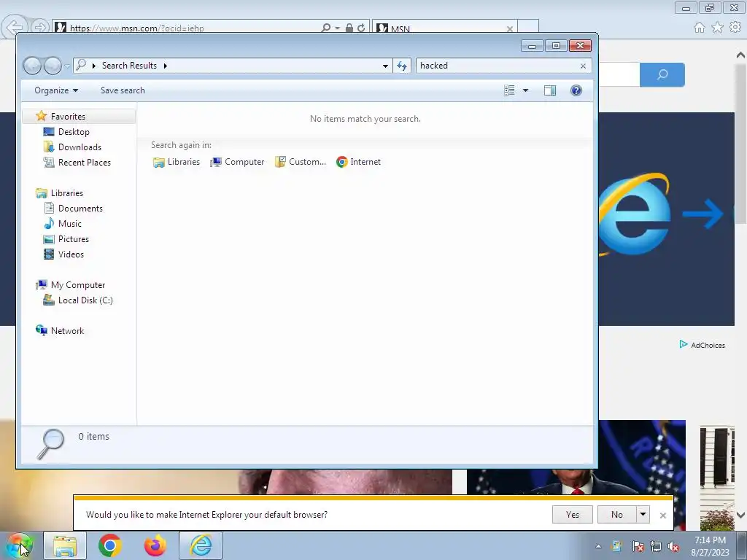This screenshot has height=560, width=747.
Task: Click Explorer forward arrow button
Action: tap(53, 66)
